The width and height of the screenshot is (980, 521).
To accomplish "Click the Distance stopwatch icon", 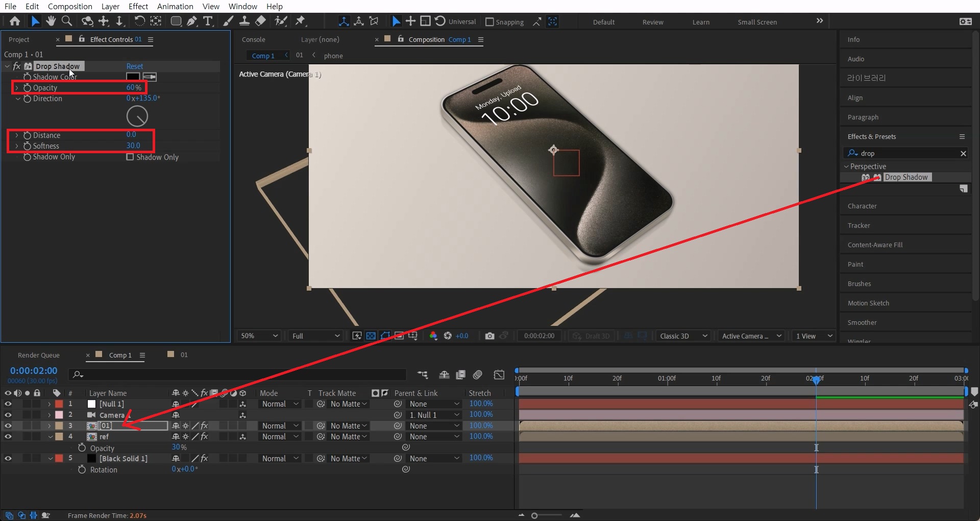I will click(28, 135).
